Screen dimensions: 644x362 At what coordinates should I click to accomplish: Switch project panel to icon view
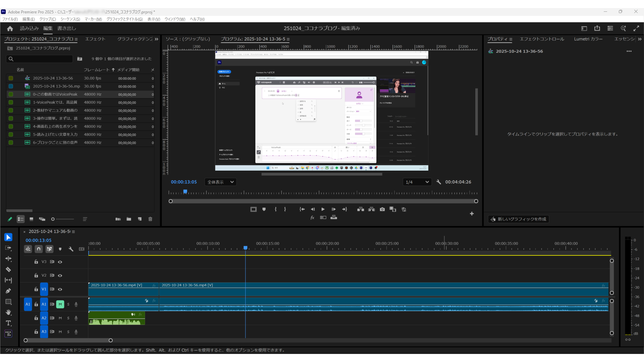tap(31, 219)
